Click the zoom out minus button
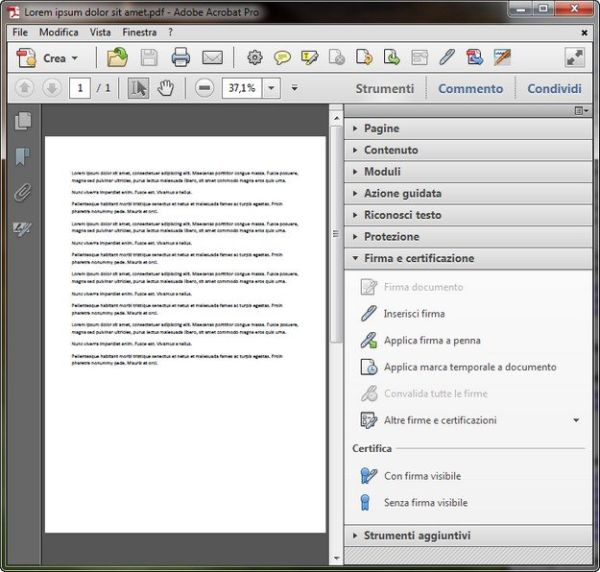The image size is (600, 572). coord(205,88)
